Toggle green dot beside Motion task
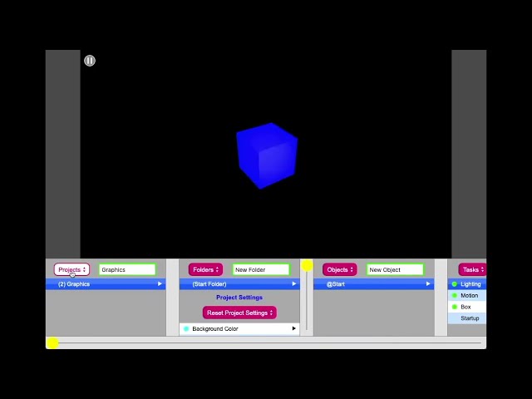Image resolution: width=532 pixels, height=399 pixels. click(x=455, y=296)
